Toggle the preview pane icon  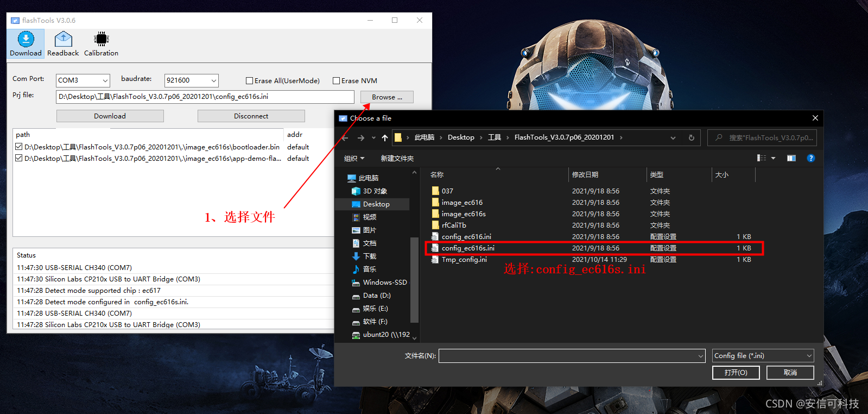[x=791, y=158]
